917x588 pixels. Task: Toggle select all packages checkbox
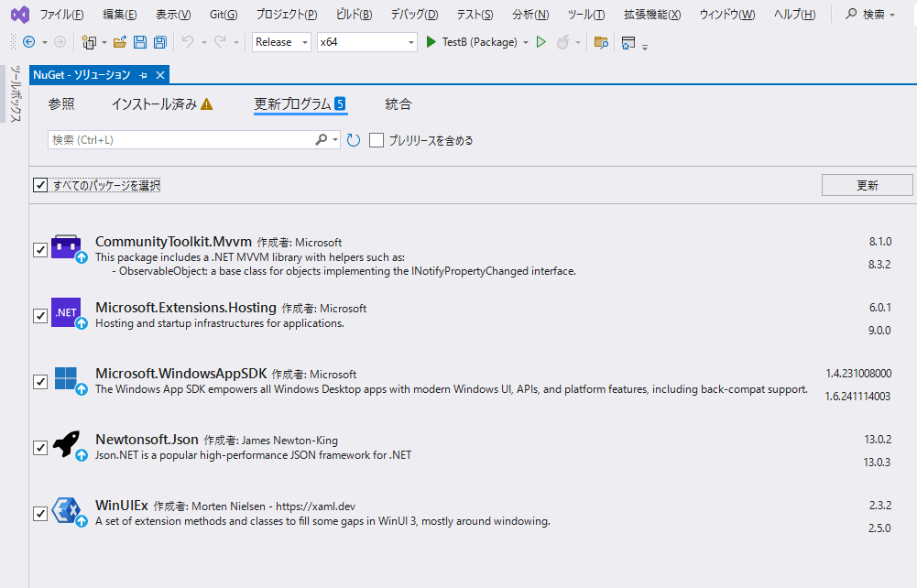point(40,185)
